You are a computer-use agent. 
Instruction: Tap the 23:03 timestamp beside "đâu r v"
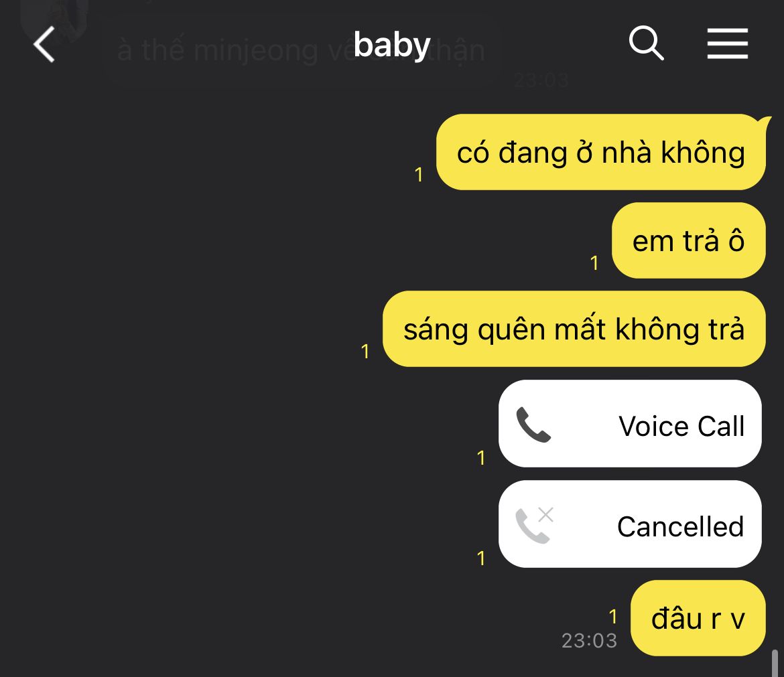pos(589,641)
